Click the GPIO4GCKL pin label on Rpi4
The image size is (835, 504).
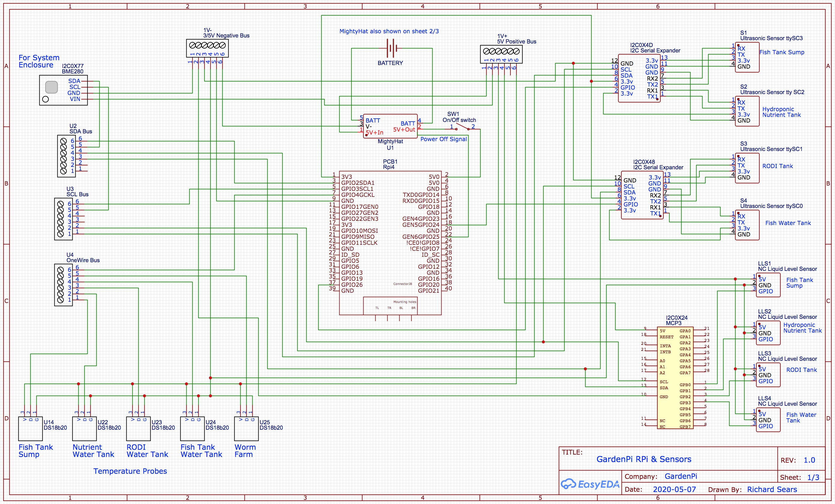tap(358, 195)
